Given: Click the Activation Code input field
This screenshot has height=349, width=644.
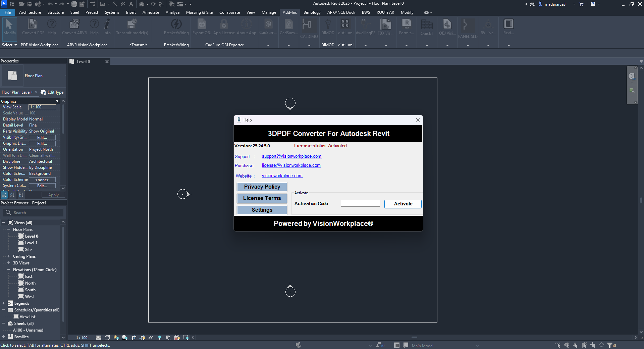Looking at the screenshot, I should pyautogui.click(x=360, y=203).
